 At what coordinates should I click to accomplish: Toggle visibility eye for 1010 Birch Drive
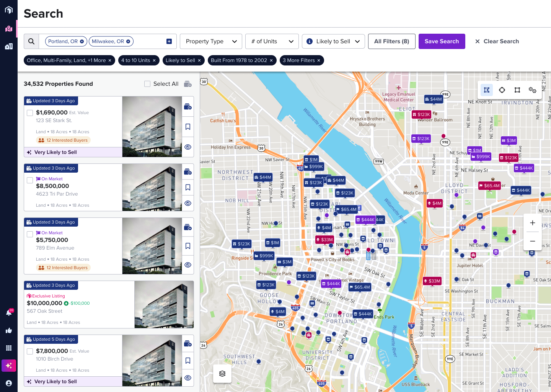click(188, 378)
